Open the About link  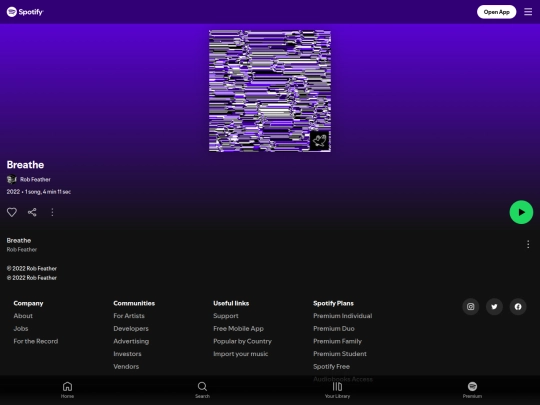23,316
